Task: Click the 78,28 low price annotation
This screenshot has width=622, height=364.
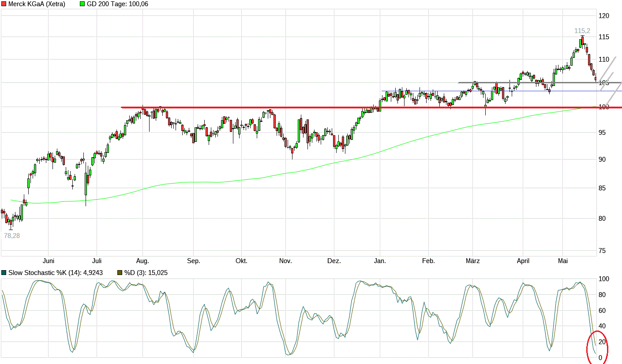Action: pyautogui.click(x=12, y=236)
